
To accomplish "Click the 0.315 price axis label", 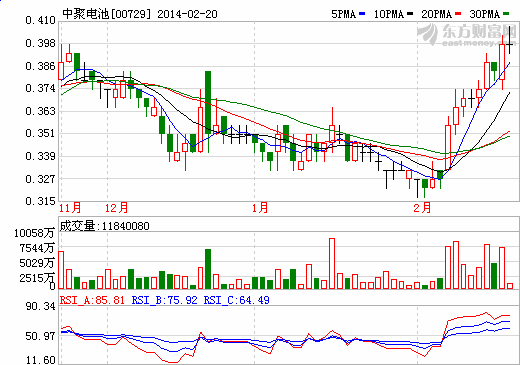I will click(x=40, y=201).
